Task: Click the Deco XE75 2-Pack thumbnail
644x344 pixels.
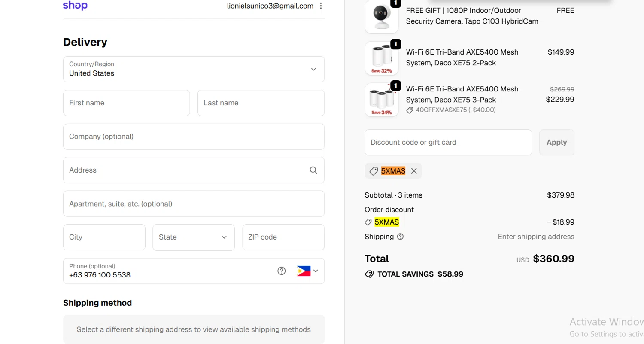Action: pyautogui.click(x=382, y=58)
